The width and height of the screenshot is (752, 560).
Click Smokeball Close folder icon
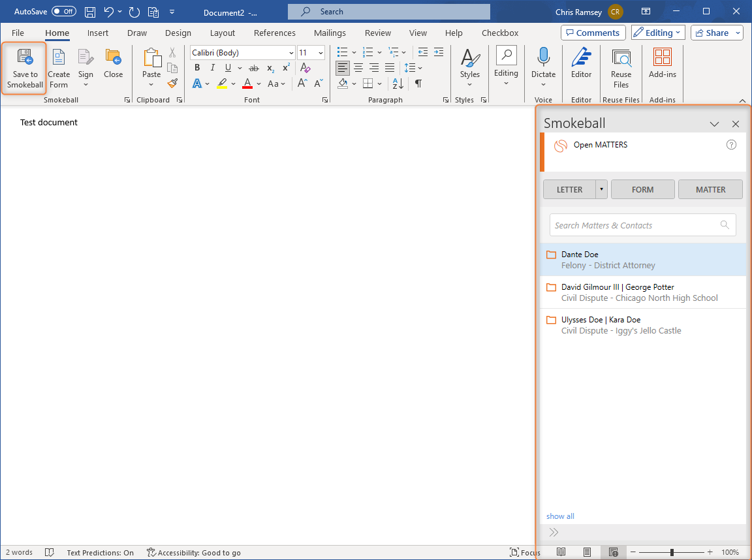click(x=113, y=57)
